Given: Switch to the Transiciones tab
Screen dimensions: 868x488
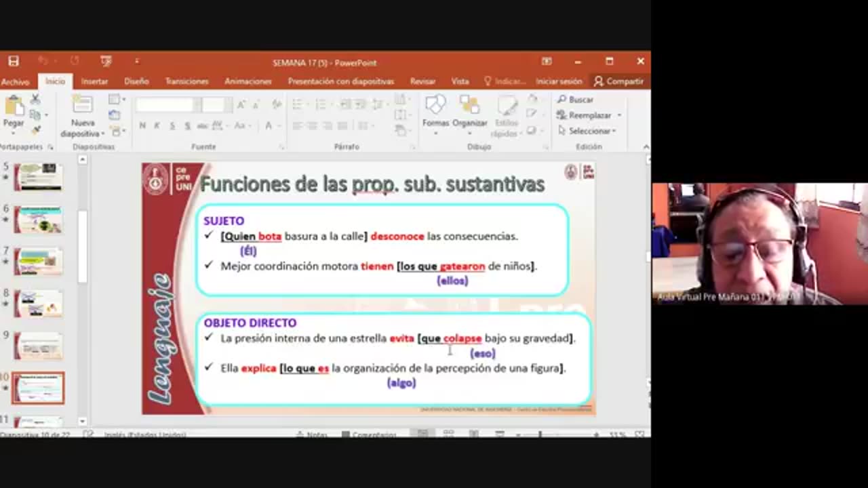Looking at the screenshot, I should click(x=187, y=81).
